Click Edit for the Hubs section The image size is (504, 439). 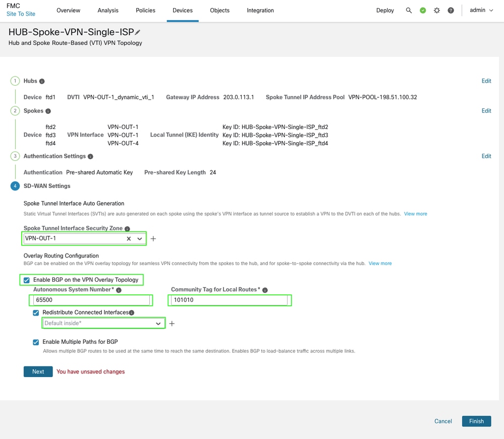click(486, 81)
